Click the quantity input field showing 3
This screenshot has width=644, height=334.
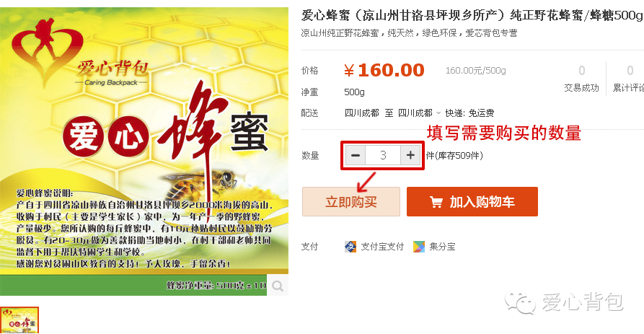[x=383, y=155]
